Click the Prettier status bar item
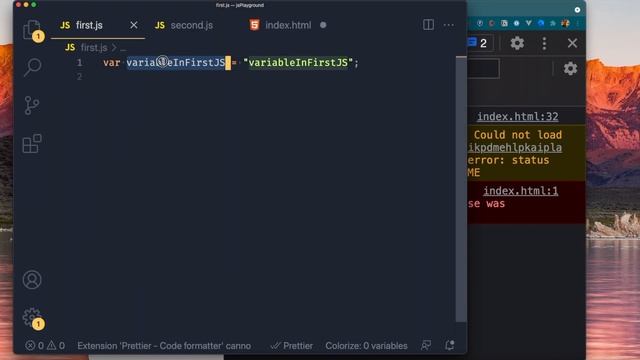This screenshot has width=640, height=360. [x=291, y=346]
